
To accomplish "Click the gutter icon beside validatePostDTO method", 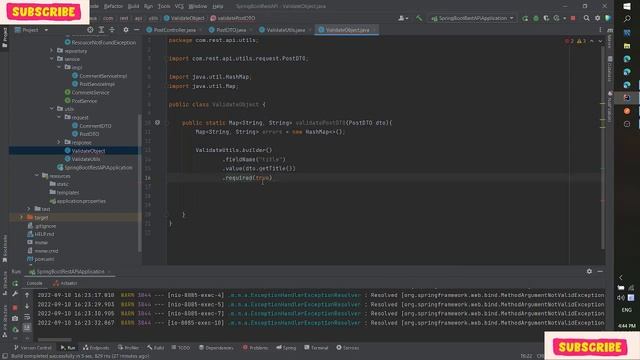I will click(x=158, y=122).
